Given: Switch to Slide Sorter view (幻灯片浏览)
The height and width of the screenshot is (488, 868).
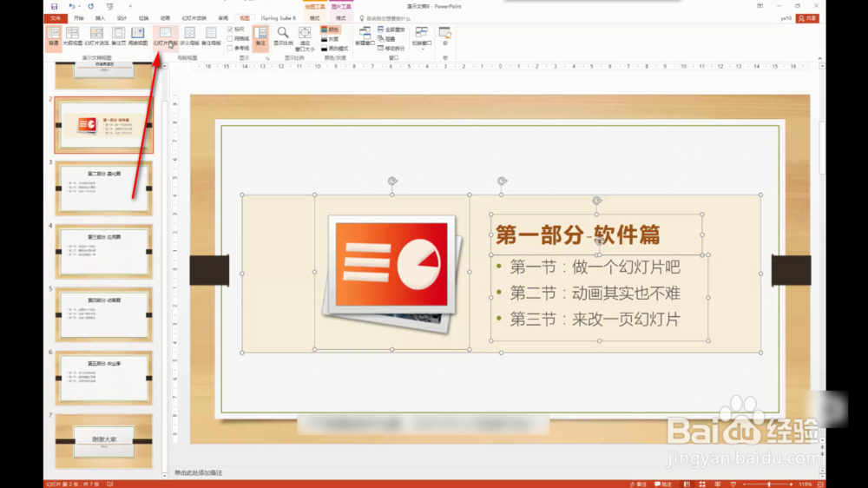Looking at the screenshot, I should pos(96,36).
